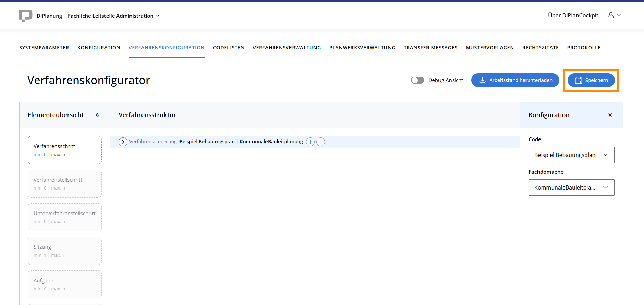Expand the Verfahrenssteuerung tree node arrow
The image size is (644, 305).
coord(123,142)
